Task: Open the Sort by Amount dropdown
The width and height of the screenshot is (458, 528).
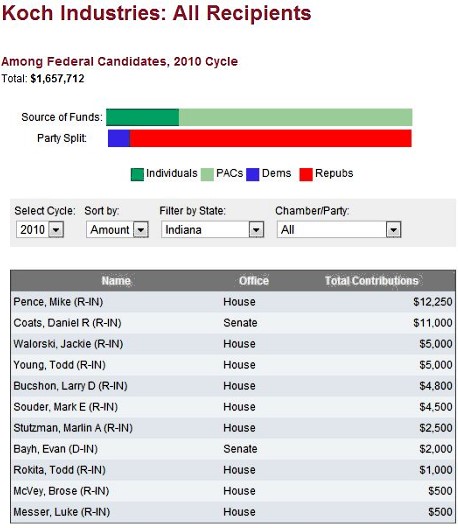Action: (x=117, y=230)
